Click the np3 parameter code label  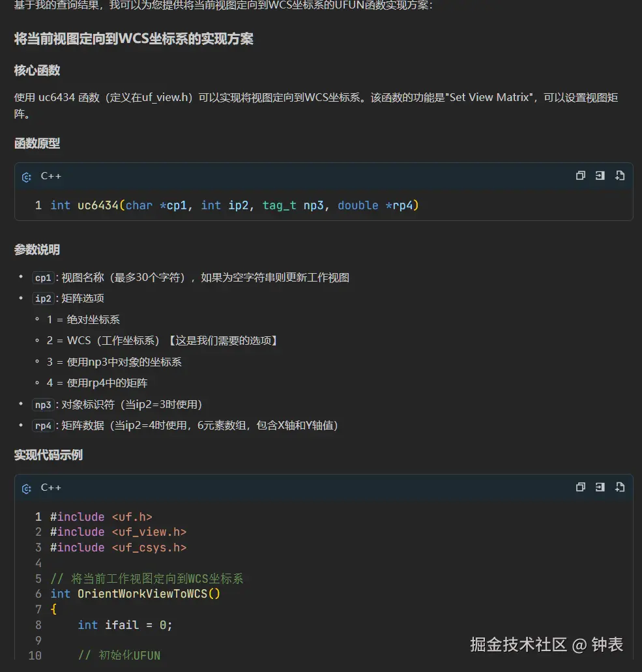point(43,405)
